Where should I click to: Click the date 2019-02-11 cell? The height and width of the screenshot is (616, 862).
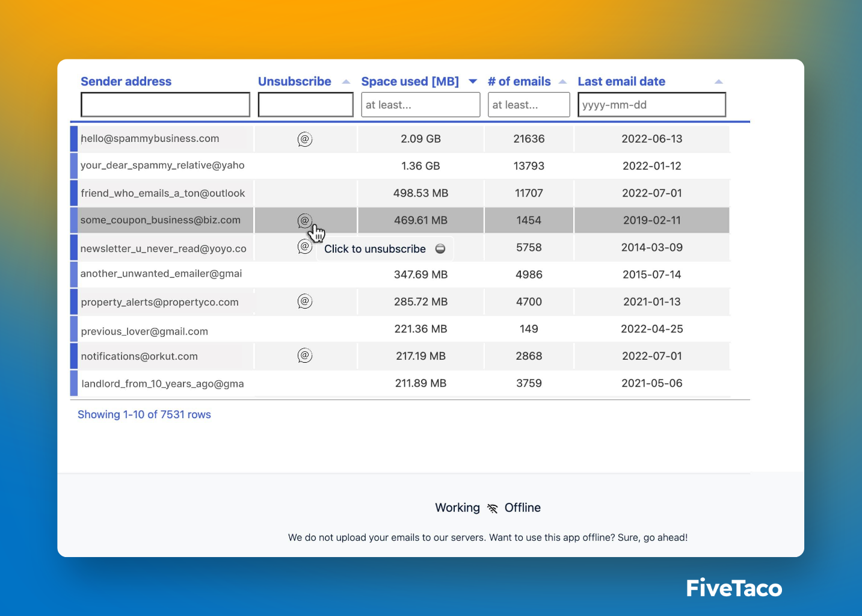click(652, 220)
